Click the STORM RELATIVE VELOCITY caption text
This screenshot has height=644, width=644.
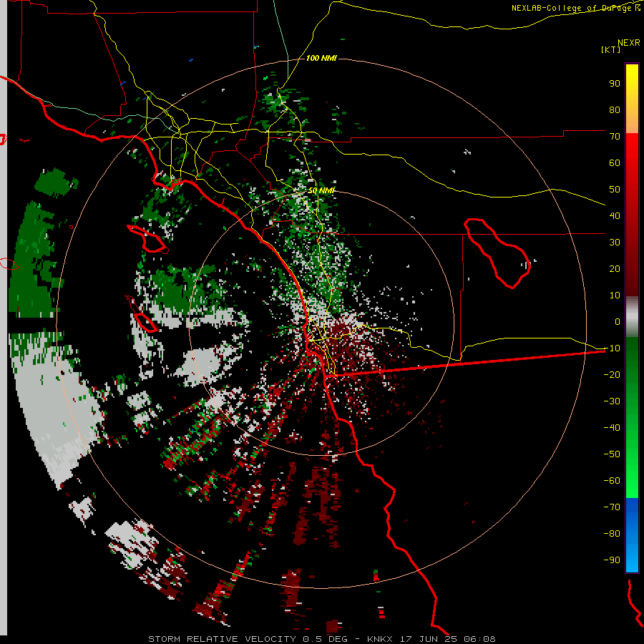(x=223, y=639)
